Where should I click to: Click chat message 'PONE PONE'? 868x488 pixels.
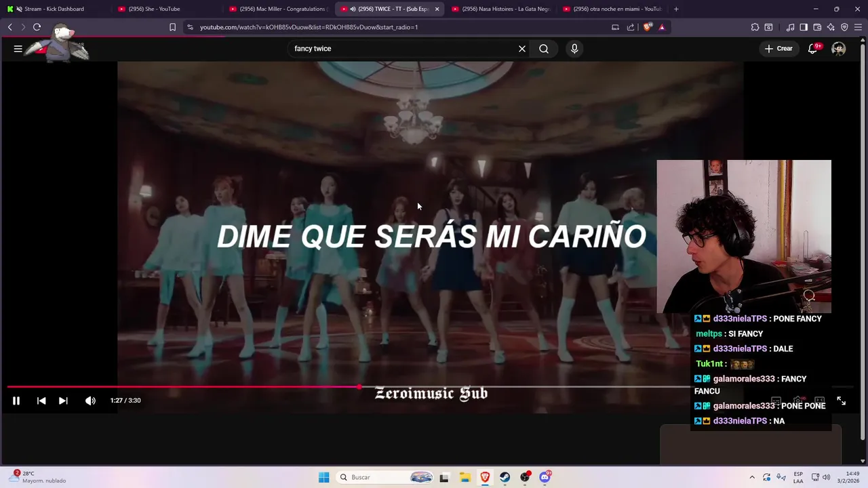(803, 406)
